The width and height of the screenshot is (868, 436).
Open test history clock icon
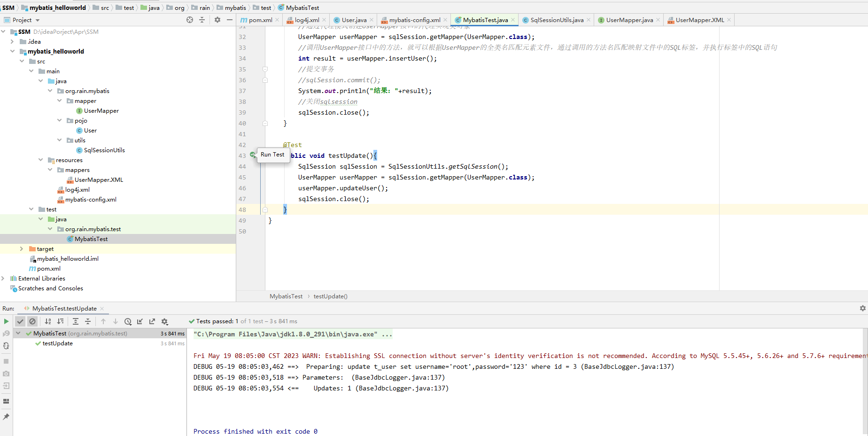(x=128, y=321)
